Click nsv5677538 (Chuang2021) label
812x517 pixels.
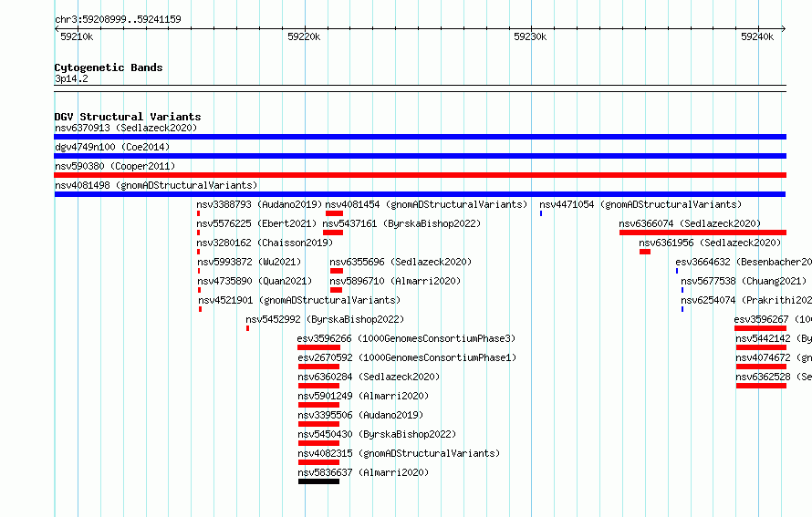click(744, 281)
